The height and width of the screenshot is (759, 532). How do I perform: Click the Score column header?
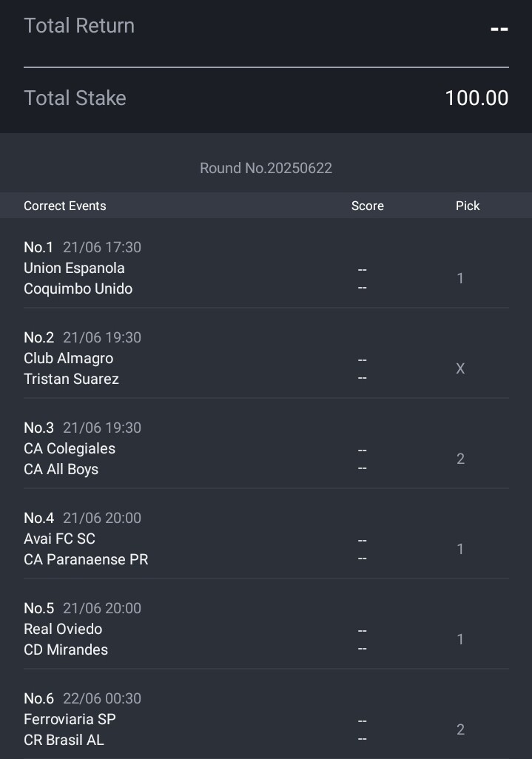[x=368, y=206]
